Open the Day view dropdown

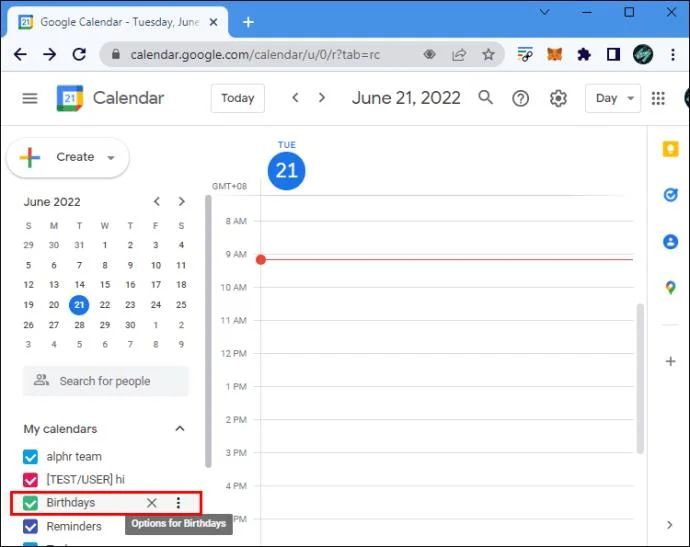coord(613,98)
